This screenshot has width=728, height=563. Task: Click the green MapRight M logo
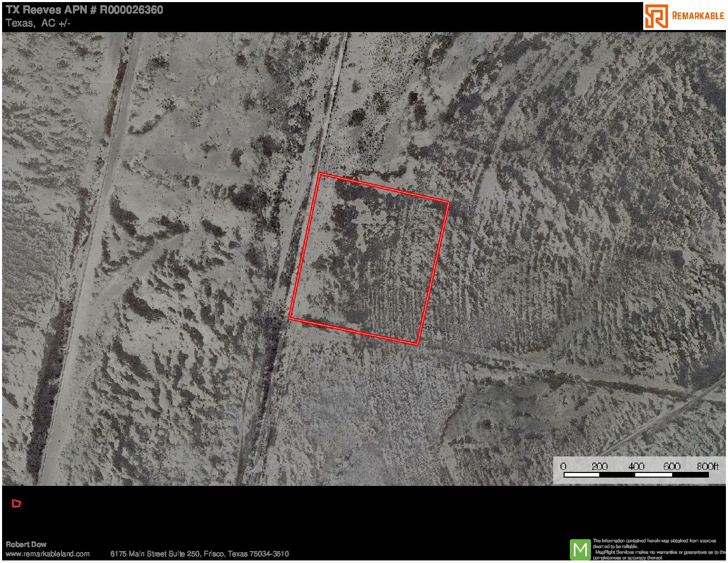point(580,549)
